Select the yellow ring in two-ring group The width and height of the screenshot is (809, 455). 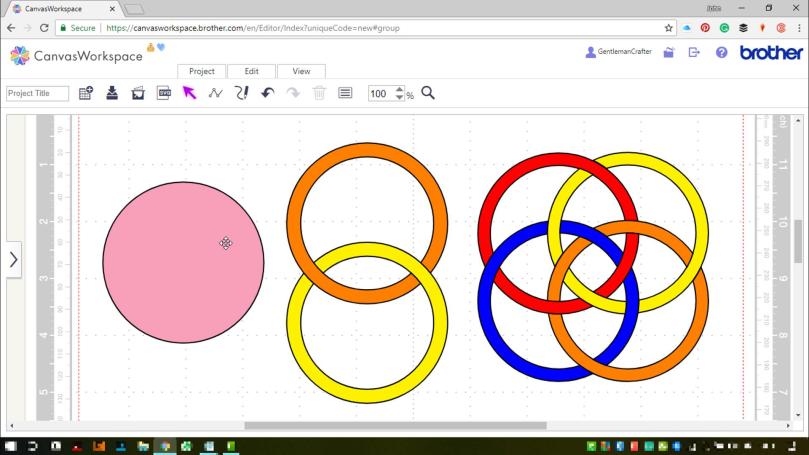click(x=367, y=395)
